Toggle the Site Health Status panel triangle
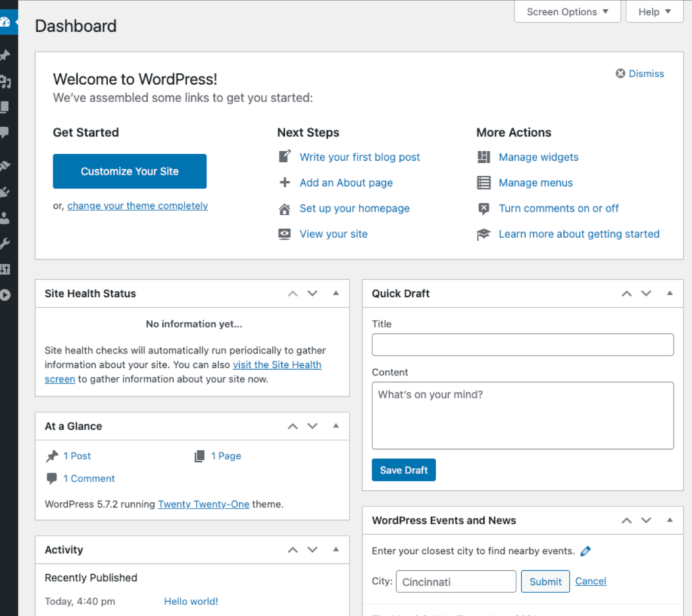Viewport: 692px width, 616px height. [336, 293]
